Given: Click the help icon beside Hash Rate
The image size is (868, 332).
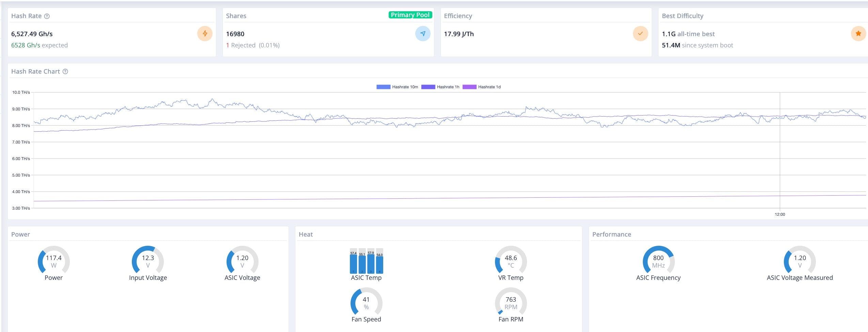Looking at the screenshot, I should [47, 16].
